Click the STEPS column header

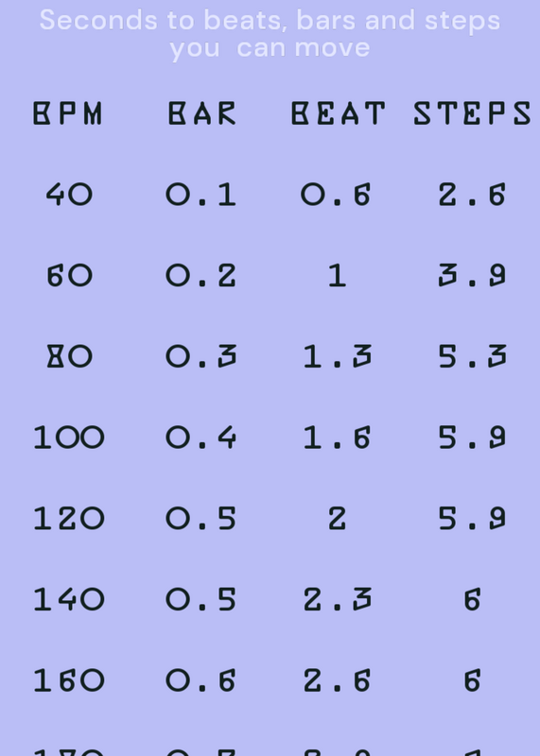click(473, 113)
